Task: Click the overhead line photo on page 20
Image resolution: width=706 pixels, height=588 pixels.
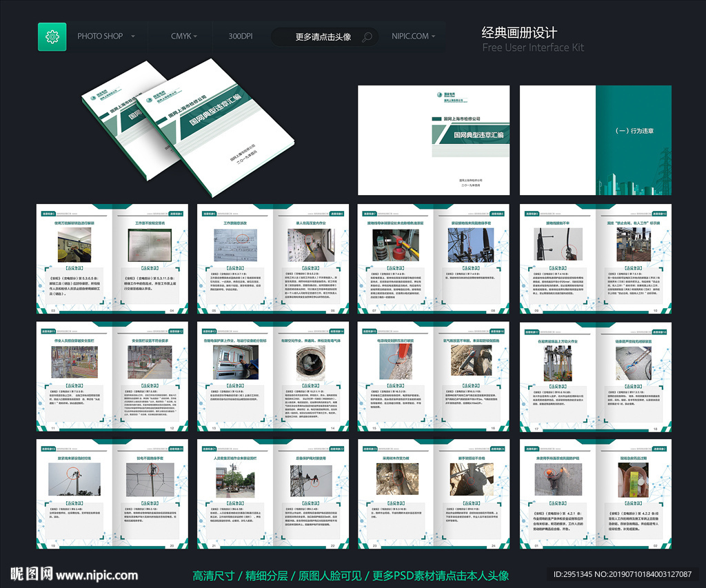Action: [150, 480]
